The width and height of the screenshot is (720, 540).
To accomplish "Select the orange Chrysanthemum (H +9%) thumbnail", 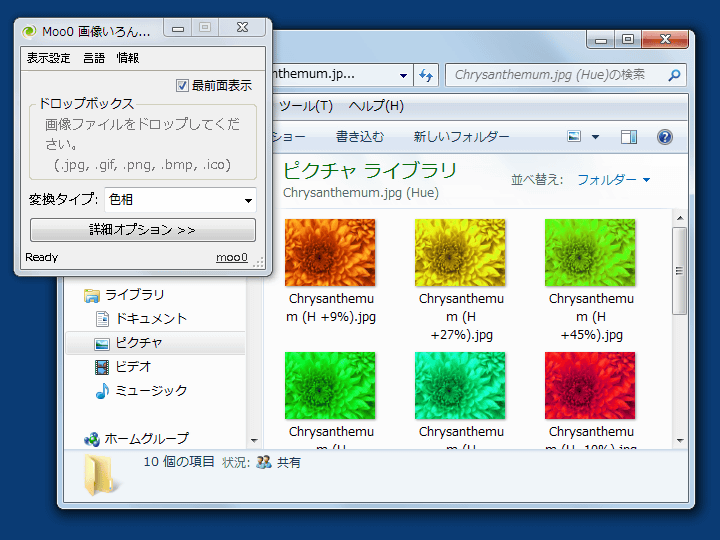I will tap(330, 253).
